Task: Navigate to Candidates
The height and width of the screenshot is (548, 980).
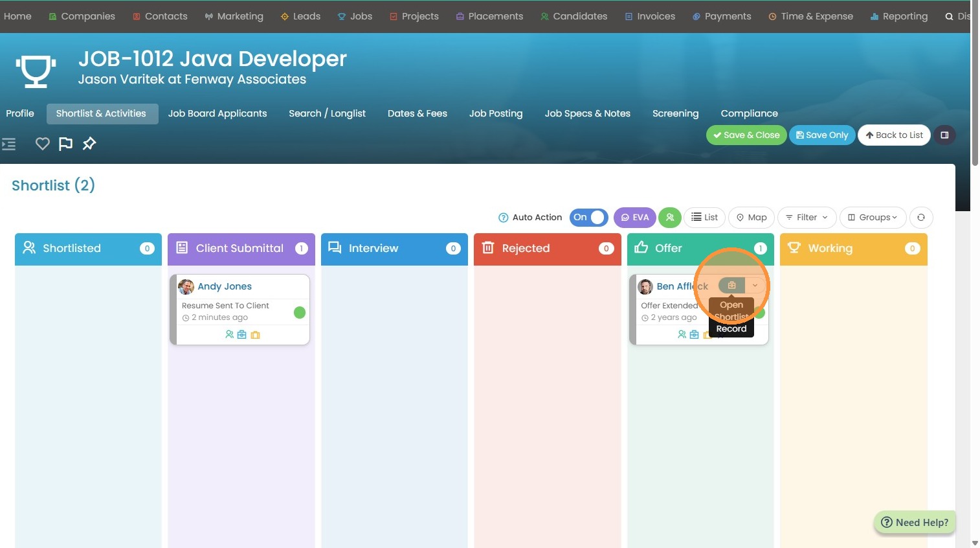Action: tap(574, 16)
